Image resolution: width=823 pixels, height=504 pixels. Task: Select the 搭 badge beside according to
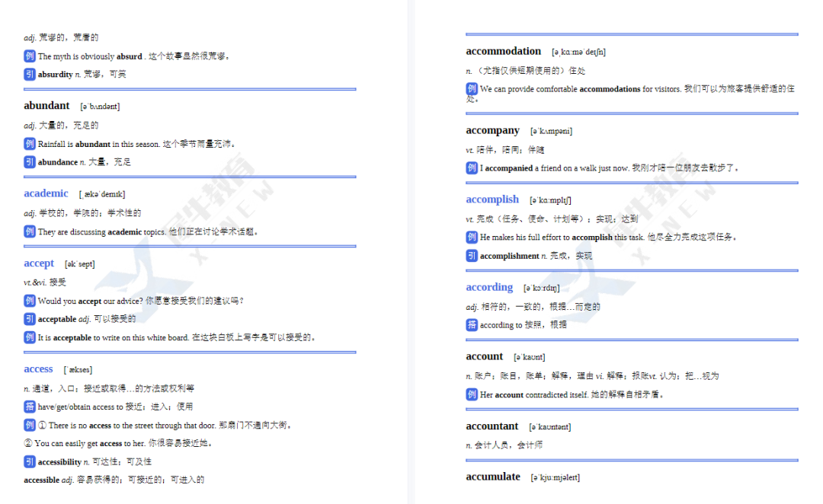coord(472,324)
